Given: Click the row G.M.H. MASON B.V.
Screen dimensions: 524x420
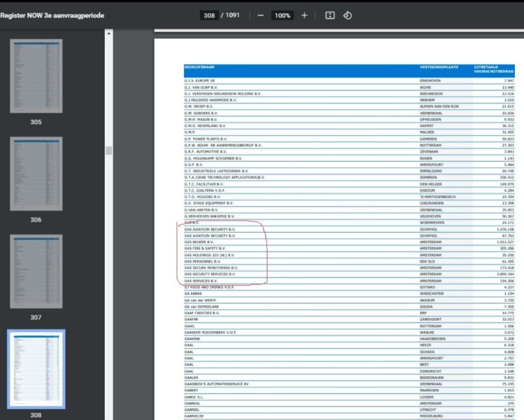Looking at the screenshot, I should click(349, 119).
